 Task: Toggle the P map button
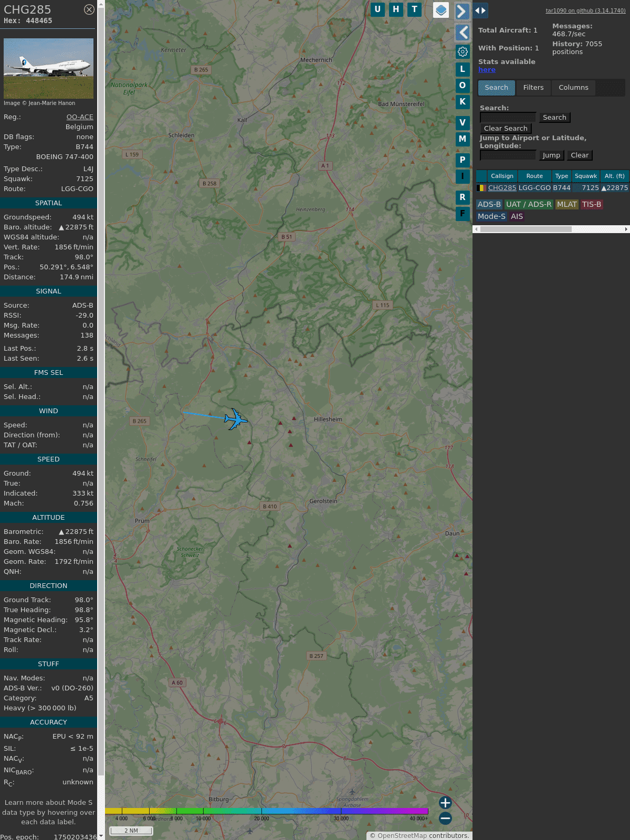point(463,160)
